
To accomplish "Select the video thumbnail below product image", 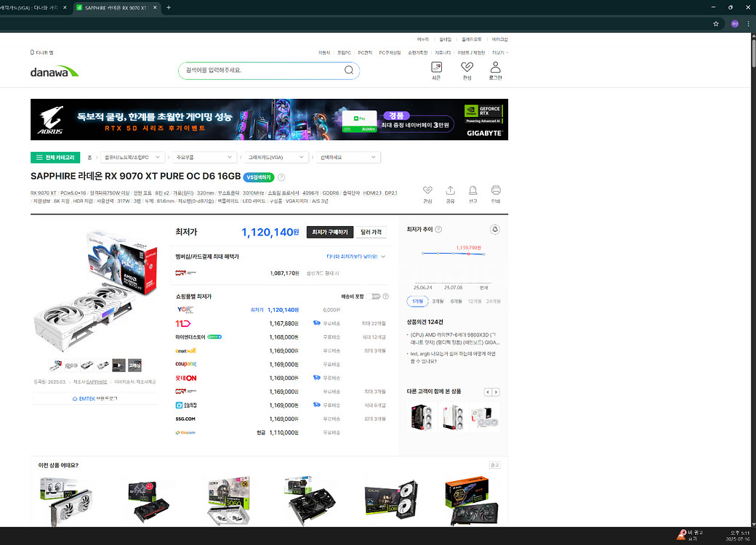I will tap(118, 366).
